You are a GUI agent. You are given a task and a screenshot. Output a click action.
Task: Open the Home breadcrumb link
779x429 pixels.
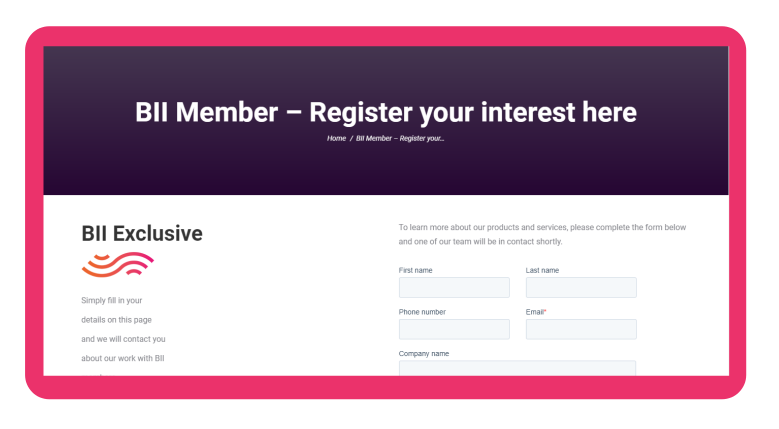[x=336, y=139]
